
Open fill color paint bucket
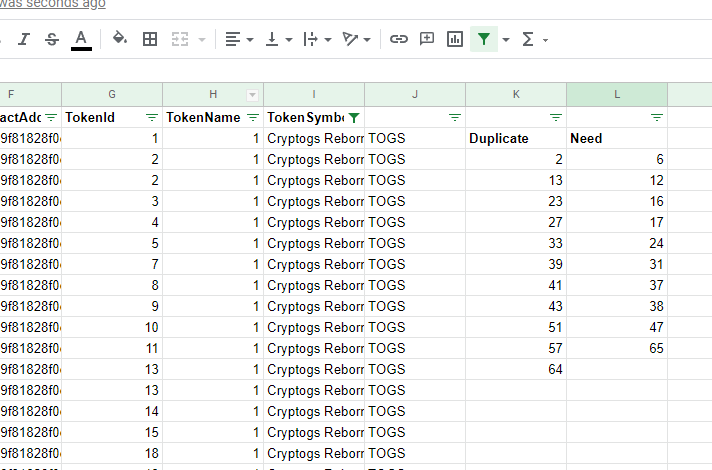(119, 39)
